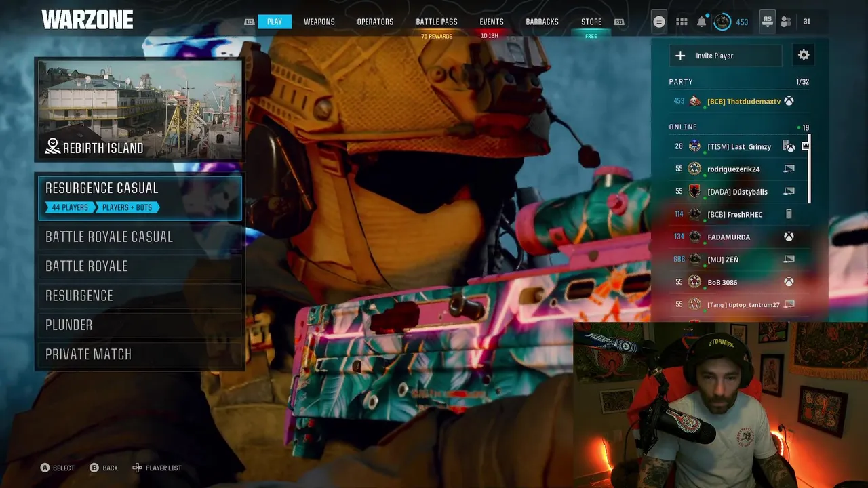
Task: Click the plus icon beside Invite Player
Action: (x=680, y=56)
